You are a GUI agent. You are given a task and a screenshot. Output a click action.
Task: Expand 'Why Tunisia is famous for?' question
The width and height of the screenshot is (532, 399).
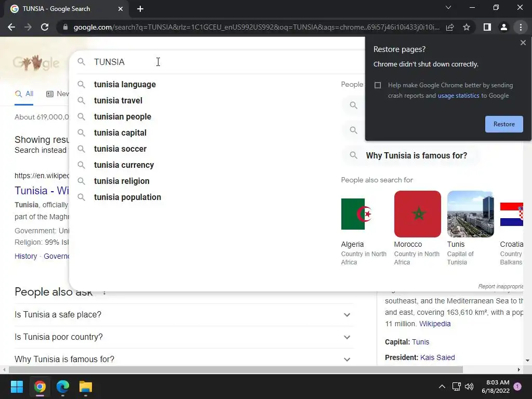coord(184,359)
